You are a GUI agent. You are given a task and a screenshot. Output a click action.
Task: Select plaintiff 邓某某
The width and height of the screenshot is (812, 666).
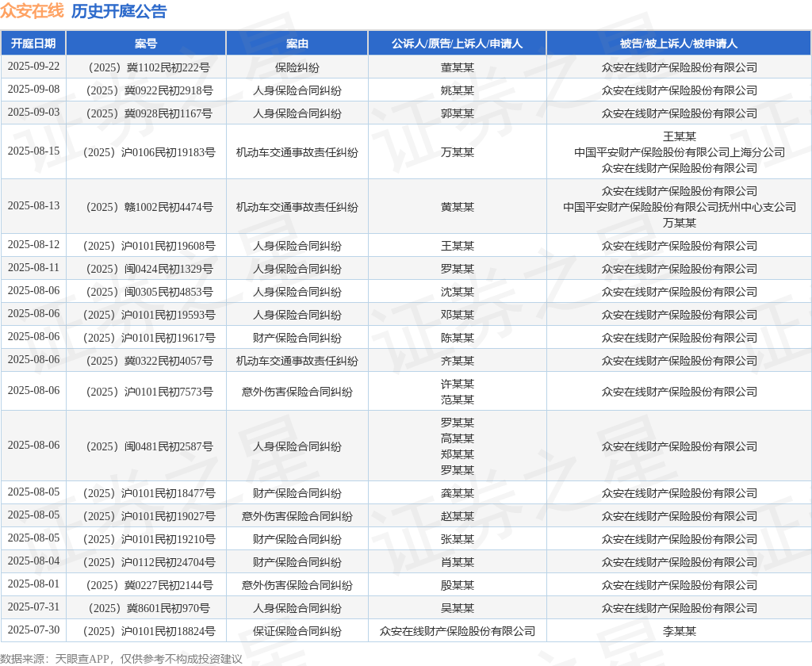click(x=458, y=315)
